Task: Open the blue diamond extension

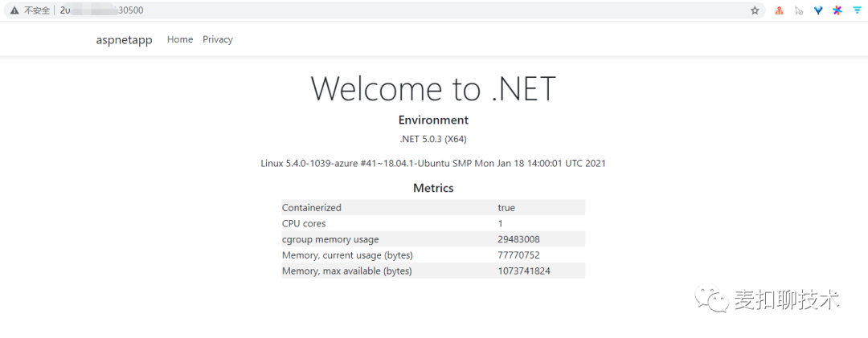Action: [817, 10]
